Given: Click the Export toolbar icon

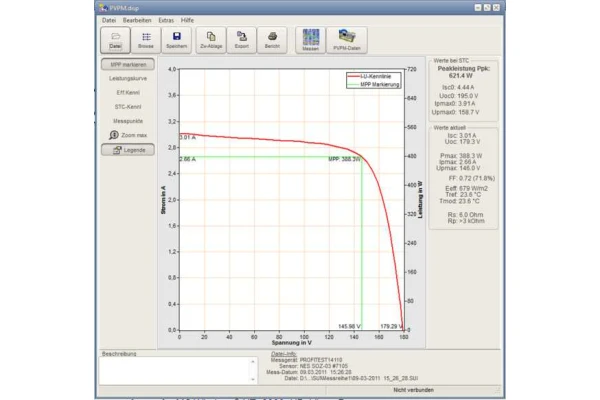Looking at the screenshot, I should 241,40.
